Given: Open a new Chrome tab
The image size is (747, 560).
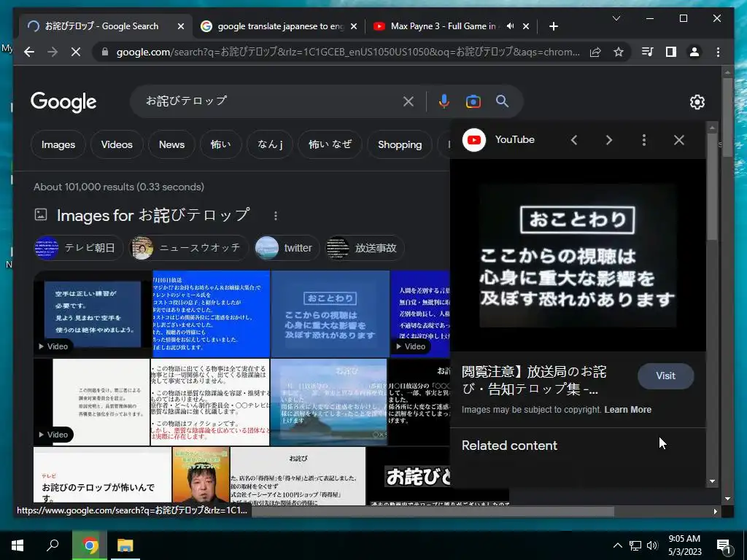Looking at the screenshot, I should pyautogui.click(x=553, y=26).
